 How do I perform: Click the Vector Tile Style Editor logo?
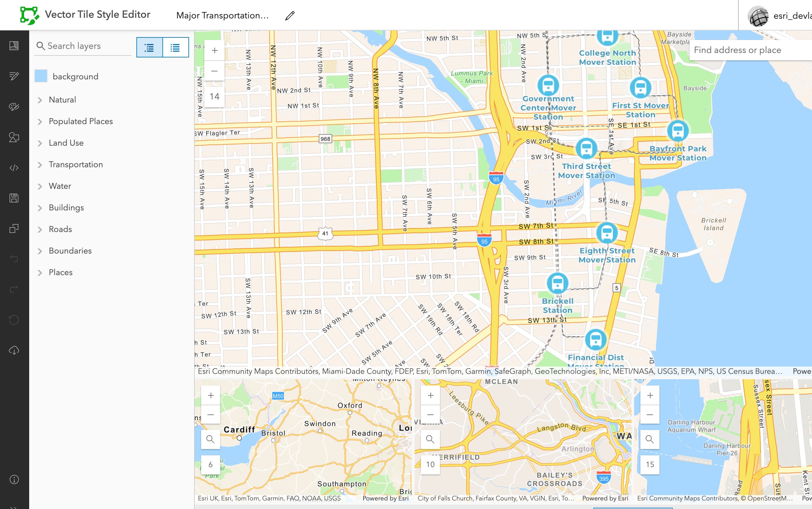29,15
